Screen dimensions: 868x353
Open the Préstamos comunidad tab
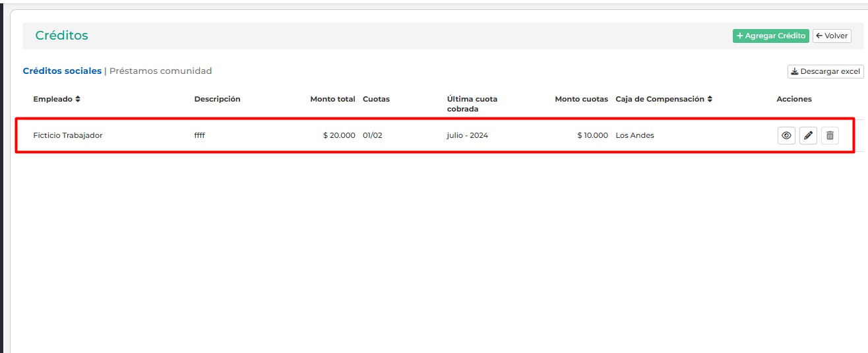(x=160, y=71)
